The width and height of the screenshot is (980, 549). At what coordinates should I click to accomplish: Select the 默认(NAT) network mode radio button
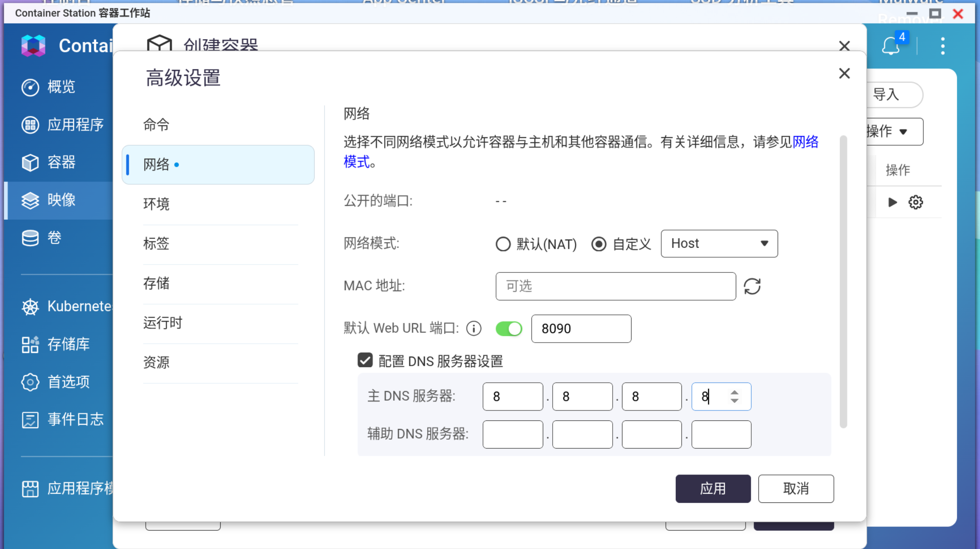503,244
